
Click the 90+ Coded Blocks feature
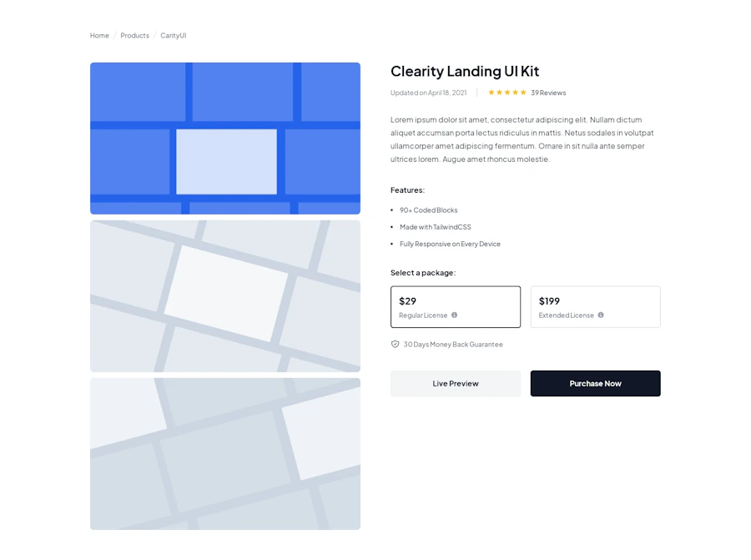click(429, 210)
